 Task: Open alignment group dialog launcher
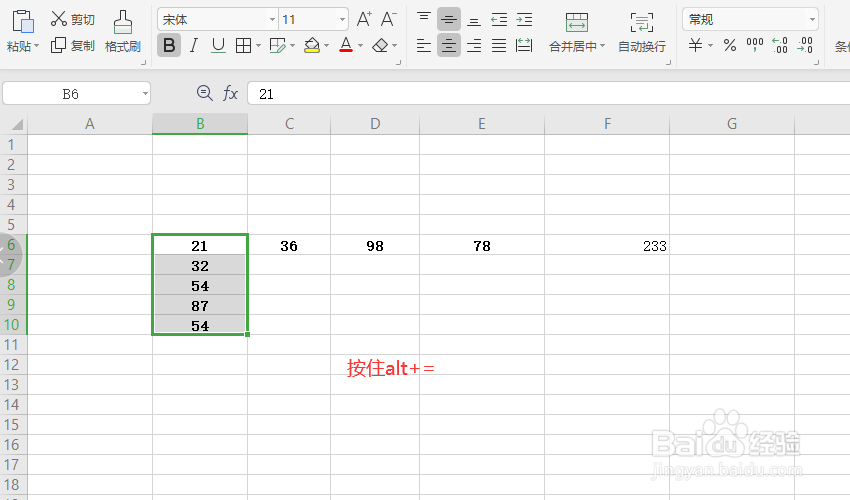tap(668, 62)
